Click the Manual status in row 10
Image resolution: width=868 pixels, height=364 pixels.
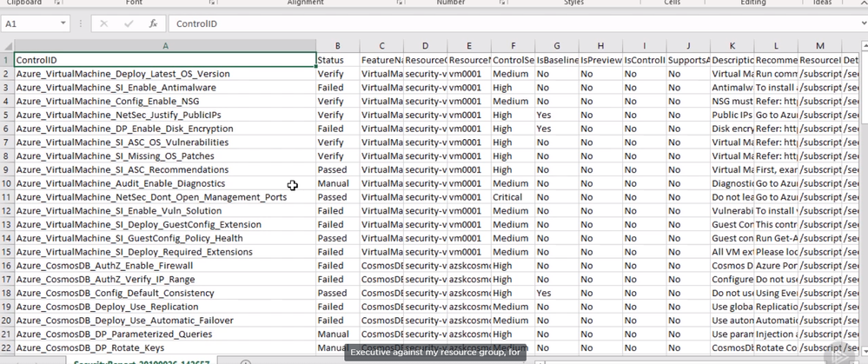point(338,183)
